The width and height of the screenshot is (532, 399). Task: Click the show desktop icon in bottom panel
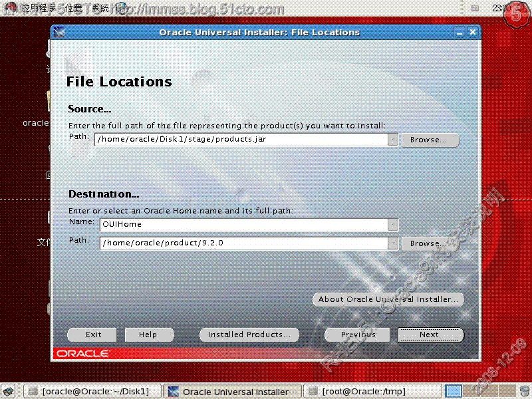tap(9, 391)
